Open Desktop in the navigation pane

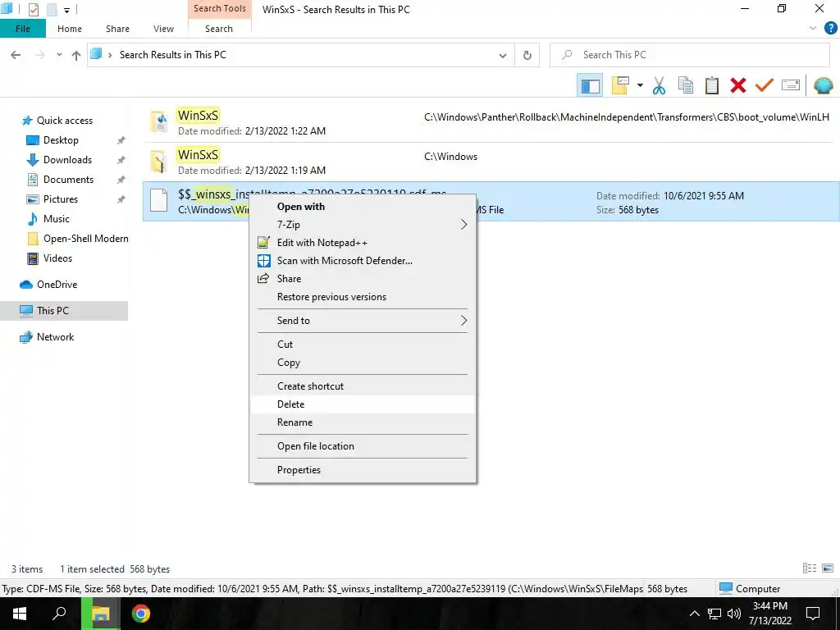61,140
